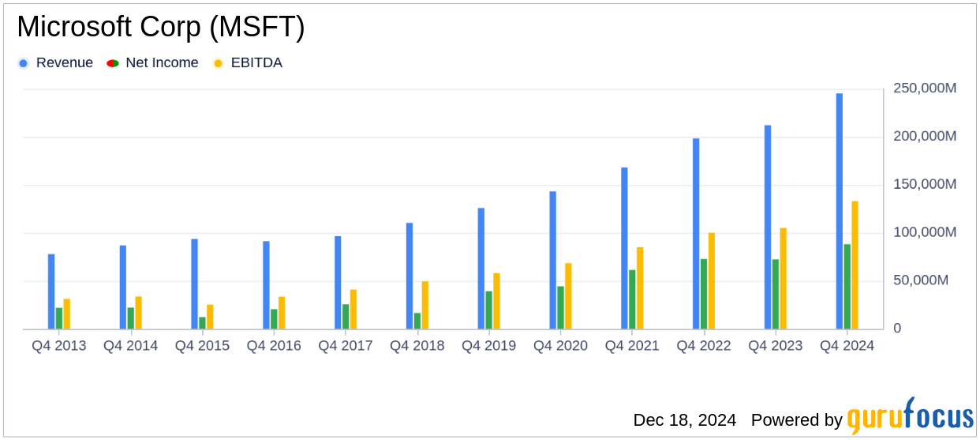
Task: Click the Q4 2023 EBITDA bar
Action: pyautogui.click(x=784, y=279)
